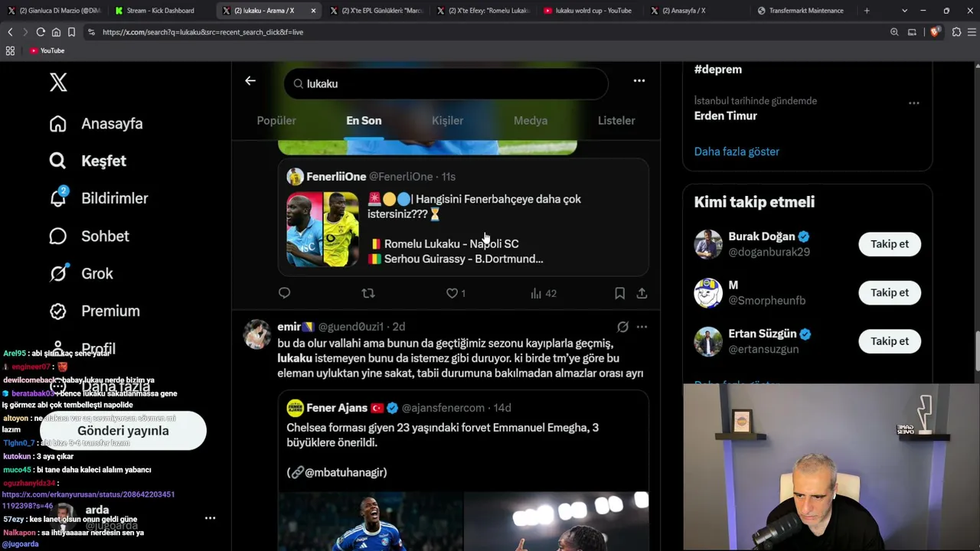Reply to the FenerliiOne post
This screenshot has height=551, width=980.
tap(285, 293)
